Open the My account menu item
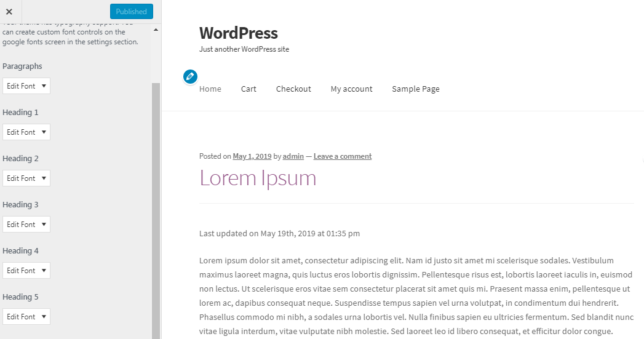The width and height of the screenshot is (644, 339). [x=352, y=89]
